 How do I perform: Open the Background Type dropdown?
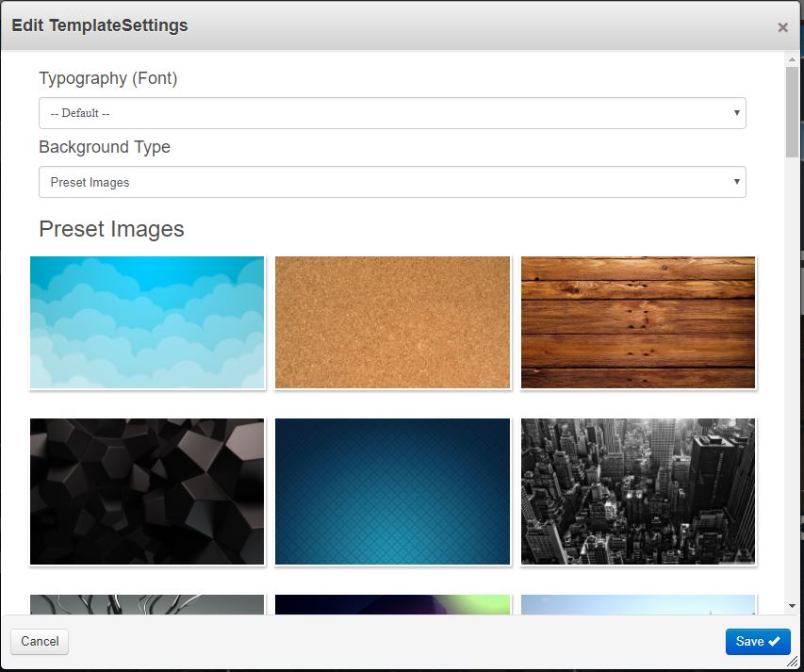click(x=392, y=182)
